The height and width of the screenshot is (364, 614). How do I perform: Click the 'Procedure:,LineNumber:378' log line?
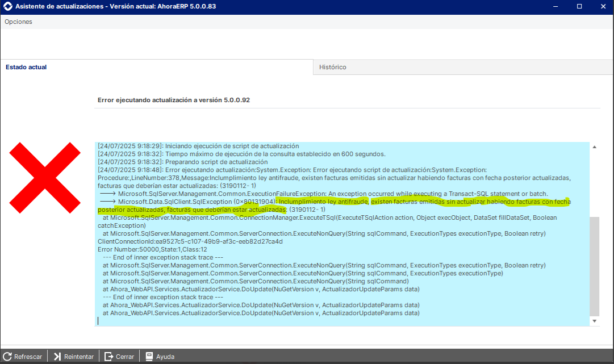pyautogui.click(x=334, y=178)
